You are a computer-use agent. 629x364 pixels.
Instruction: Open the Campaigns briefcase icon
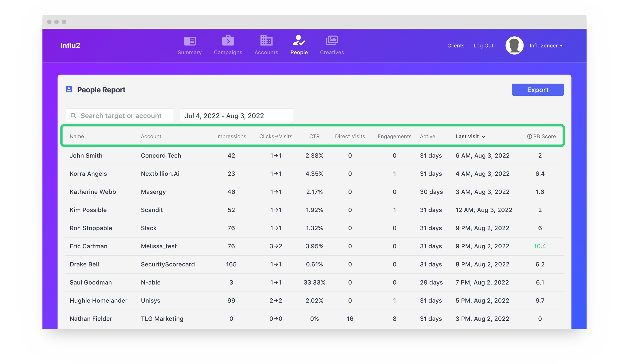pyautogui.click(x=228, y=41)
